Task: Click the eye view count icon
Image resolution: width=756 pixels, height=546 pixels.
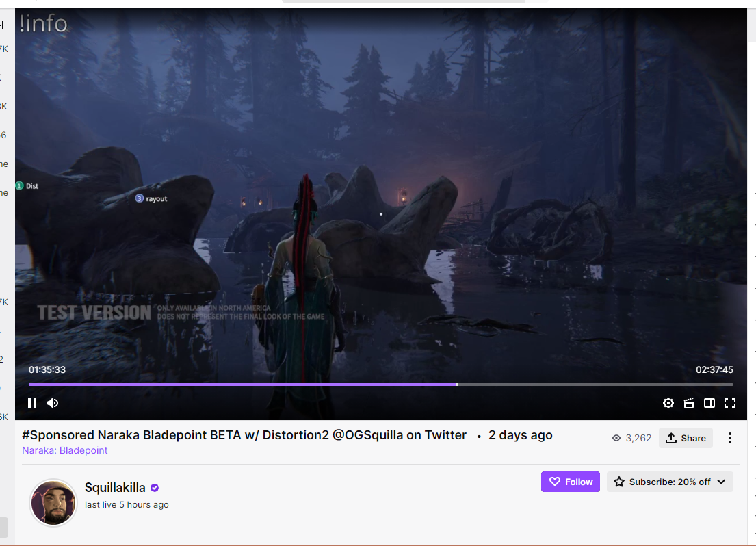Action: pos(616,438)
